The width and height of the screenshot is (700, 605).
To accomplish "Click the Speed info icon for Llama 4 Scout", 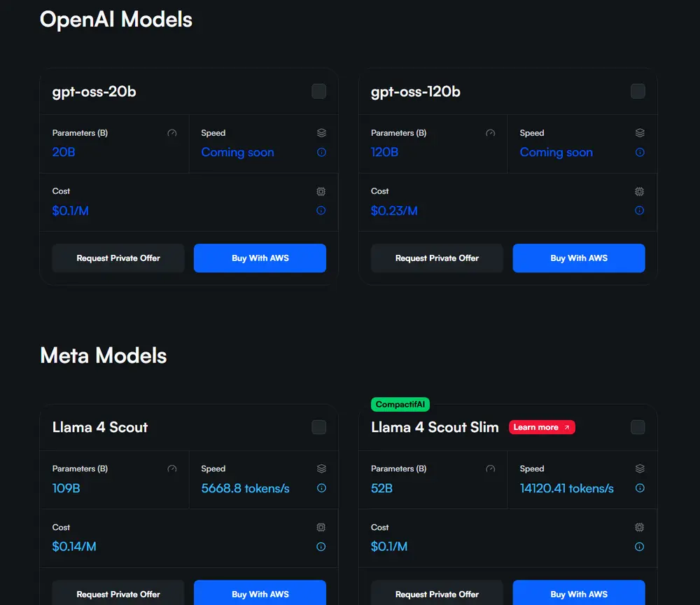I will tap(321, 488).
